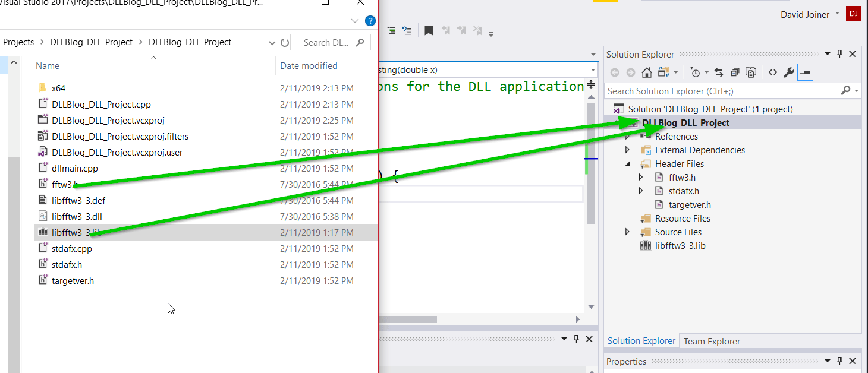
Task: Open the active documents list arrow
Action: point(593,55)
